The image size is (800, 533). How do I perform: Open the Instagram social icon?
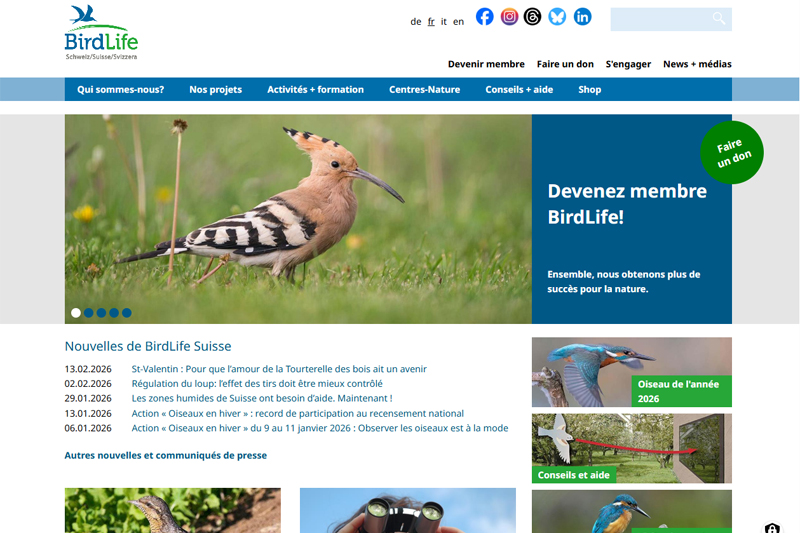[x=509, y=17]
